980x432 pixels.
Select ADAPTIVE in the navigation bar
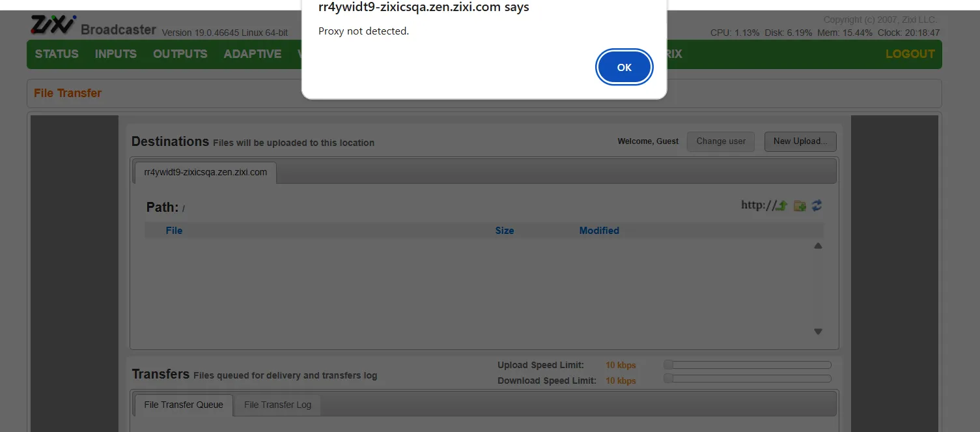pyautogui.click(x=253, y=54)
